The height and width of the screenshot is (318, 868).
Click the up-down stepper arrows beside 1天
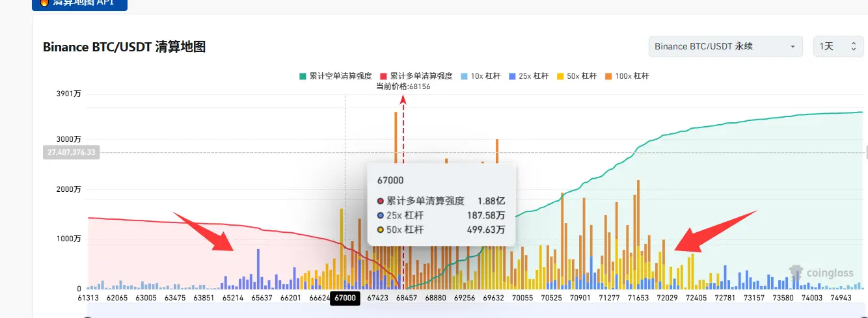tap(853, 47)
